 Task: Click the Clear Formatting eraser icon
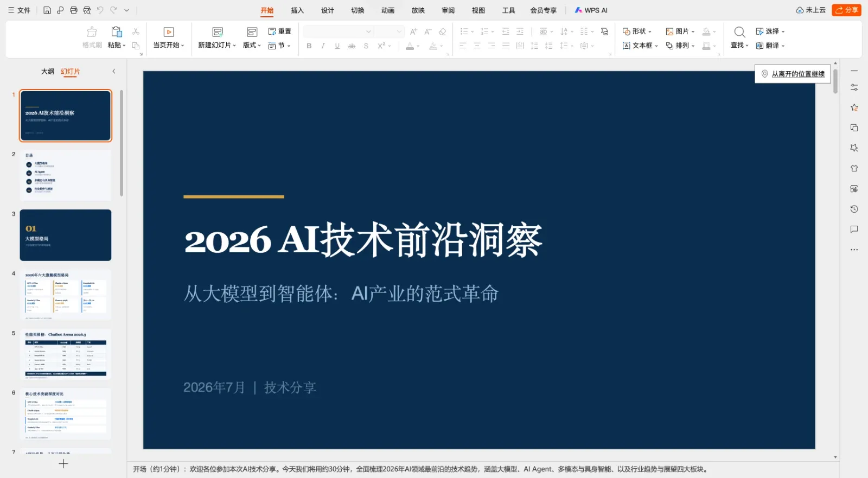pos(443,31)
